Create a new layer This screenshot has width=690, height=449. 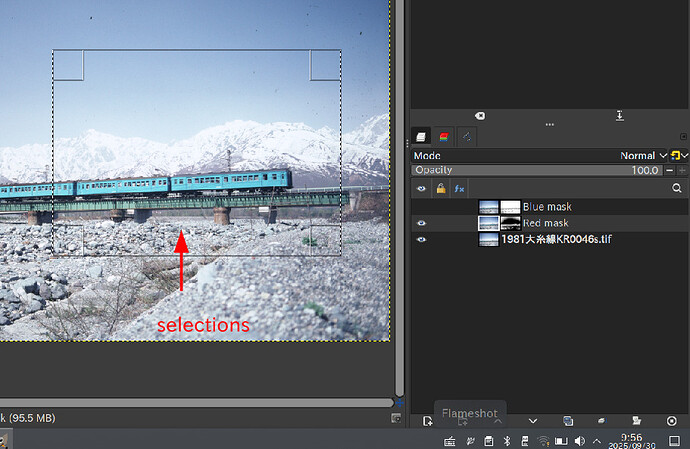[428, 422]
